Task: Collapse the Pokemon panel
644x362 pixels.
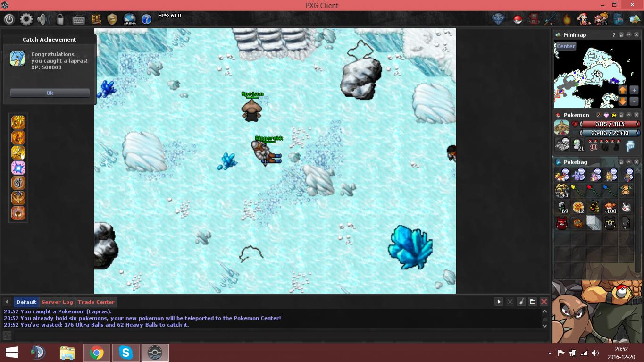Action: (x=628, y=115)
